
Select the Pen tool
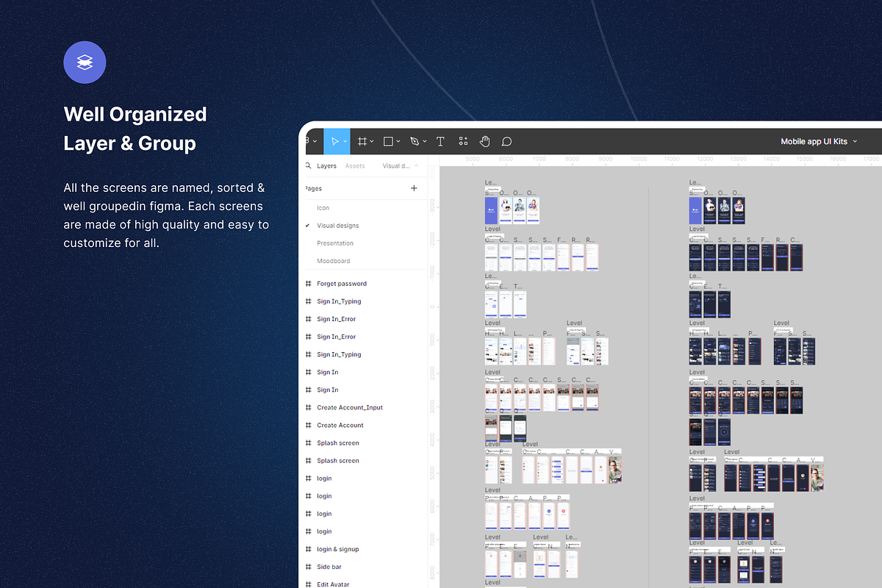pos(415,141)
